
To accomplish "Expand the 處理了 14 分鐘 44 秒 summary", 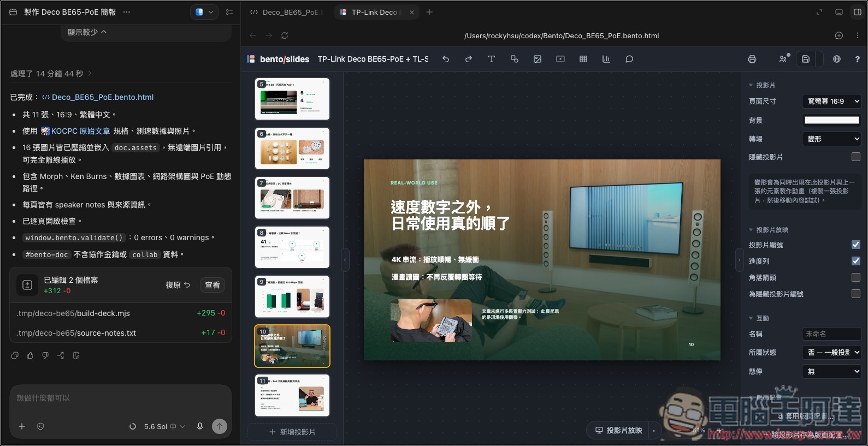I will tap(51, 74).
